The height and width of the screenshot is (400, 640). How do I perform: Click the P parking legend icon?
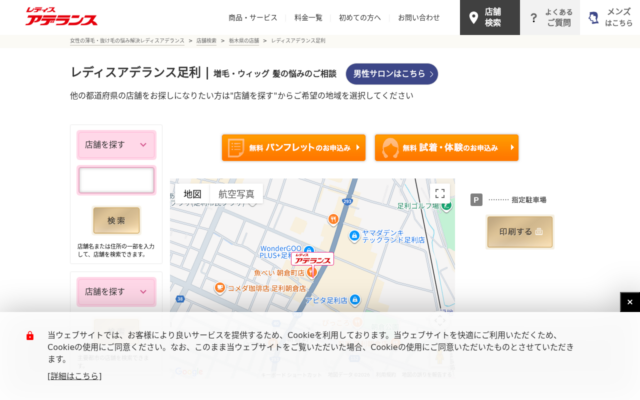click(x=476, y=200)
